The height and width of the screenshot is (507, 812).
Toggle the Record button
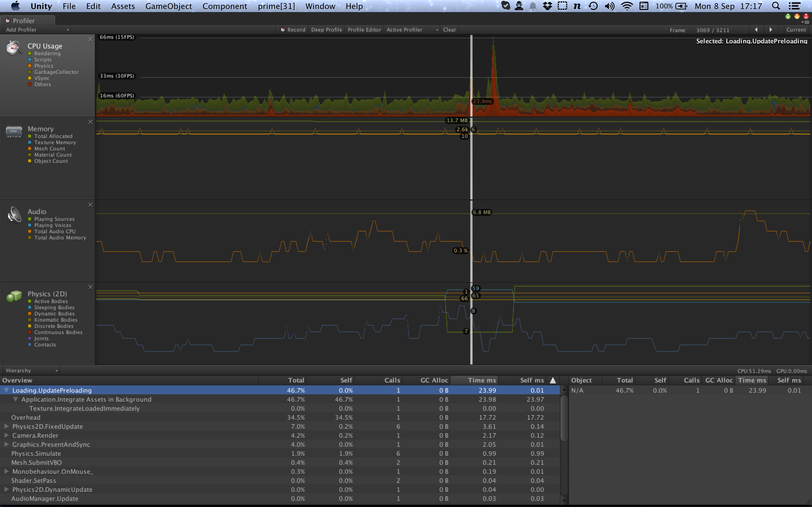click(x=293, y=30)
